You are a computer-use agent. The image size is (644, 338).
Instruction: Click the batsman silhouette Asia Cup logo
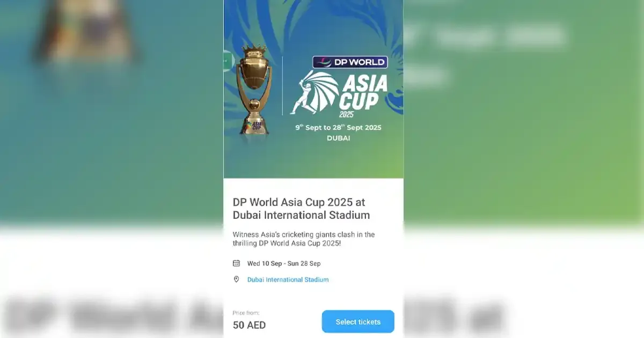click(x=314, y=93)
